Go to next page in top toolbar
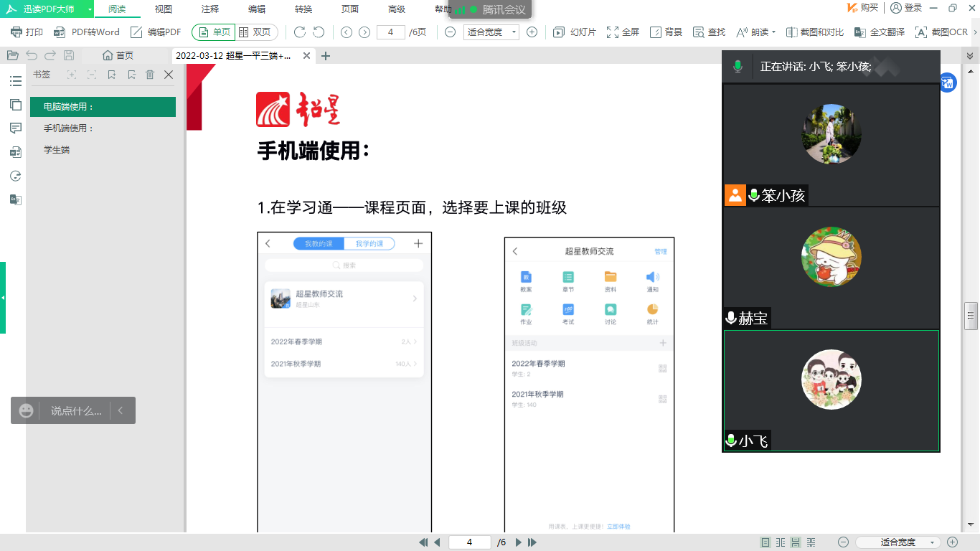The image size is (980, 551). tap(364, 32)
